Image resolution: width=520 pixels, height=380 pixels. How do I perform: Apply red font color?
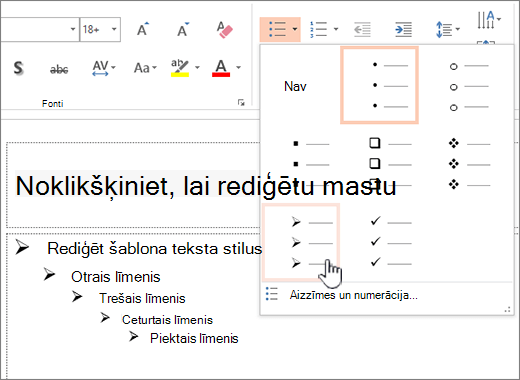pos(221,68)
